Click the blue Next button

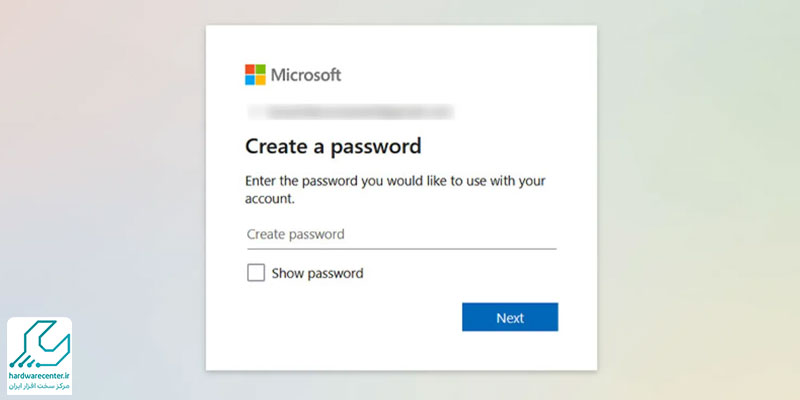click(510, 317)
